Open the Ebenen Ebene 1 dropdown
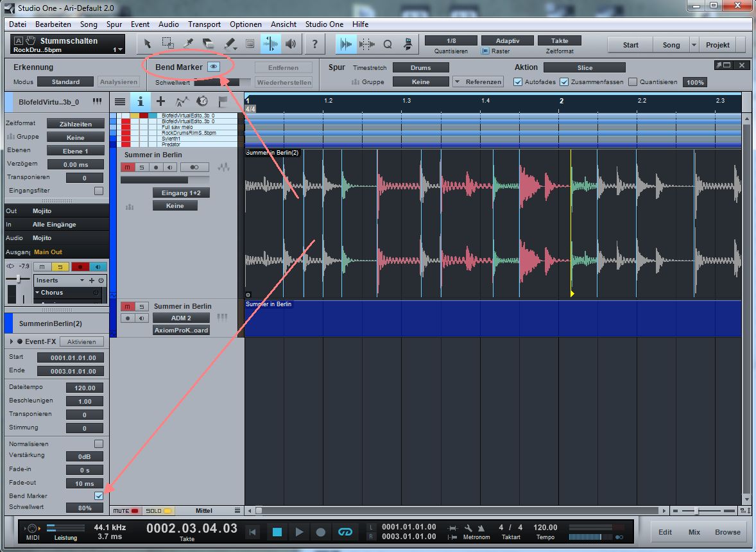This screenshot has width=756, height=552. [76, 151]
